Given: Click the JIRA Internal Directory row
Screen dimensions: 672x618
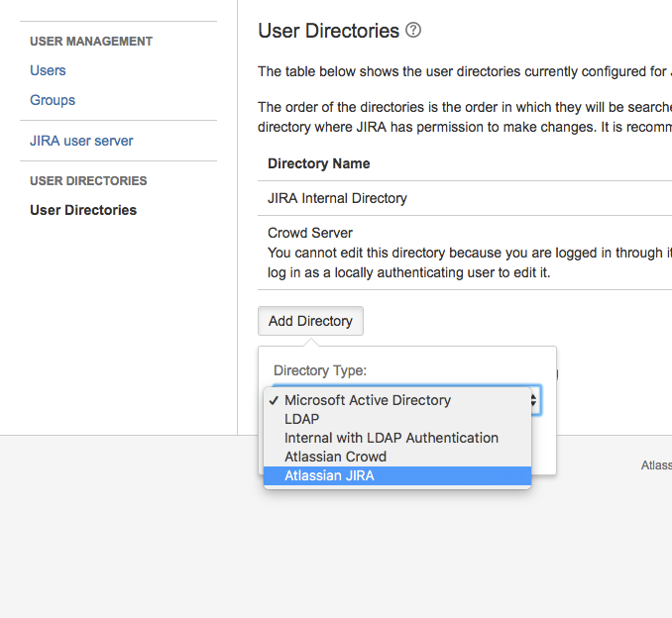Looking at the screenshot, I should coord(465,198).
